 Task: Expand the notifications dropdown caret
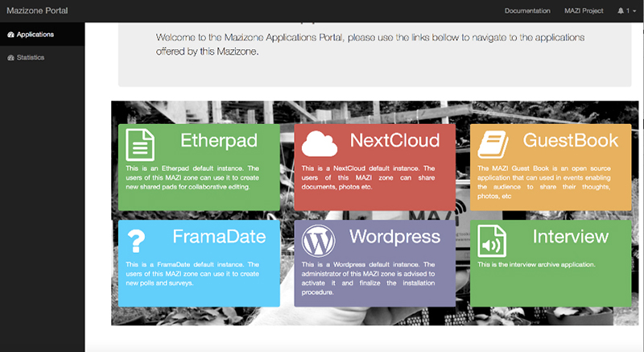tap(634, 11)
